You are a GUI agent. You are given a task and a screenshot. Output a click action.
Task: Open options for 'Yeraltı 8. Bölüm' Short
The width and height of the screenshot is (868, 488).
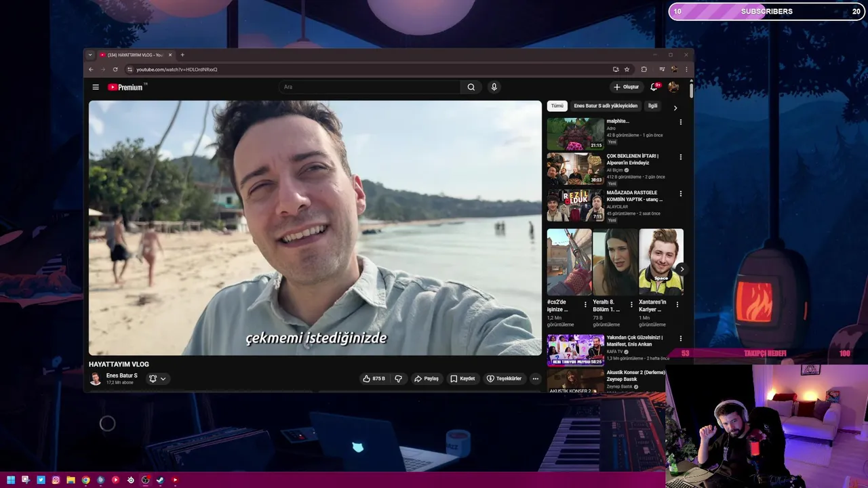point(631,304)
